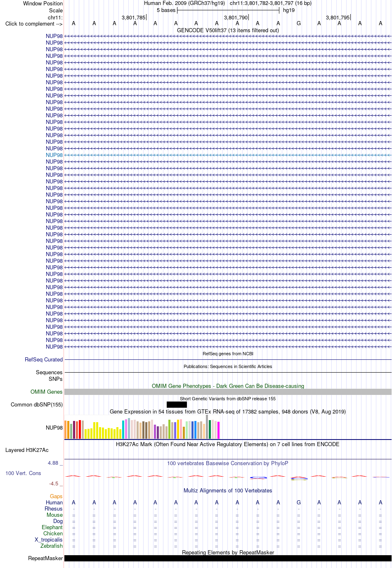This screenshot has width=392, height=568.
Task: Click the G base in the top sequence row
Action: click(x=299, y=24)
